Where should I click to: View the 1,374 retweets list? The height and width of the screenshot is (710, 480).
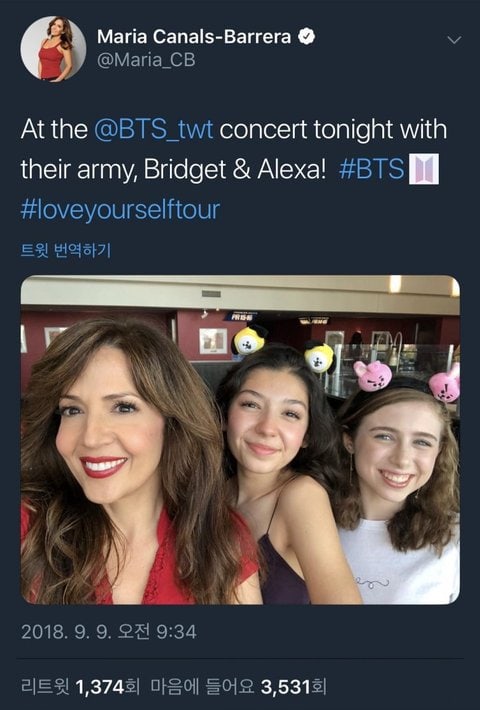tap(100, 686)
